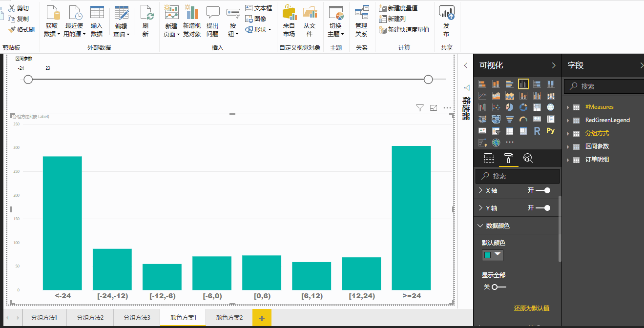Pick the funnel chart visual
The width and height of the screenshot is (644, 328).
[x=510, y=119]
